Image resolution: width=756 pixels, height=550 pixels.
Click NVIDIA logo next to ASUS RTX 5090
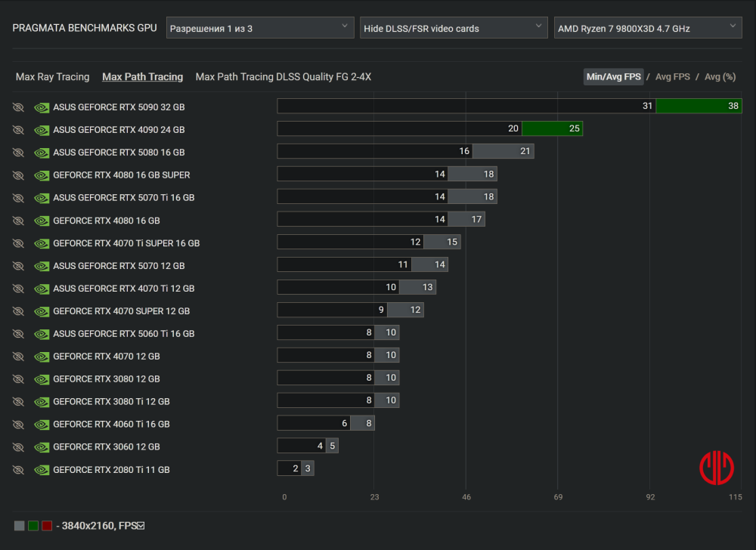tap(42, 107)
